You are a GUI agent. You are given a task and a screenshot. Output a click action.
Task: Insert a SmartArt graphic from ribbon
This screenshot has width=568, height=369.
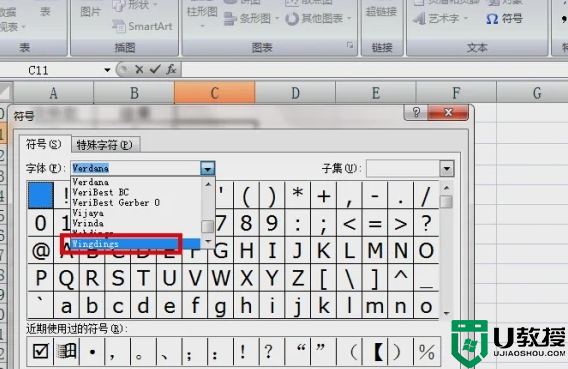(x=142, y=26)
